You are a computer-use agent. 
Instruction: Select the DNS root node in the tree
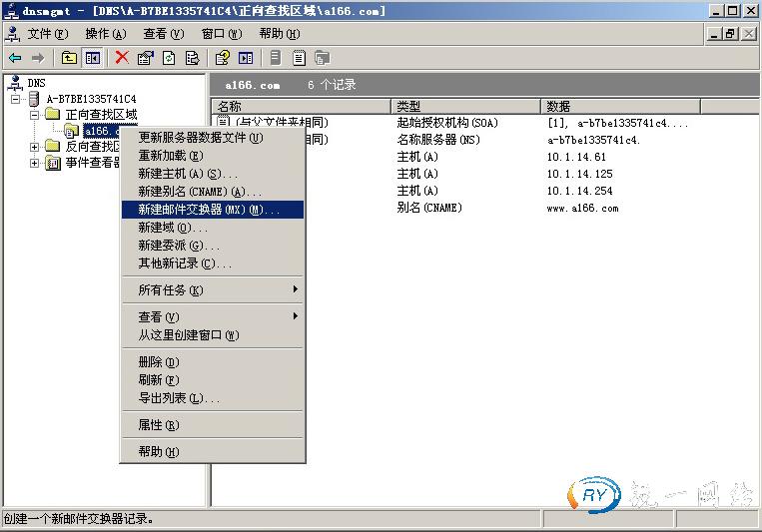[36, 83]
